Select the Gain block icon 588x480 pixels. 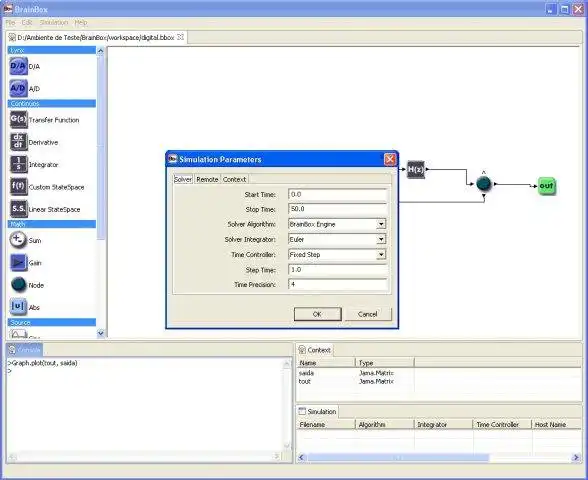(x=18, y=262)
